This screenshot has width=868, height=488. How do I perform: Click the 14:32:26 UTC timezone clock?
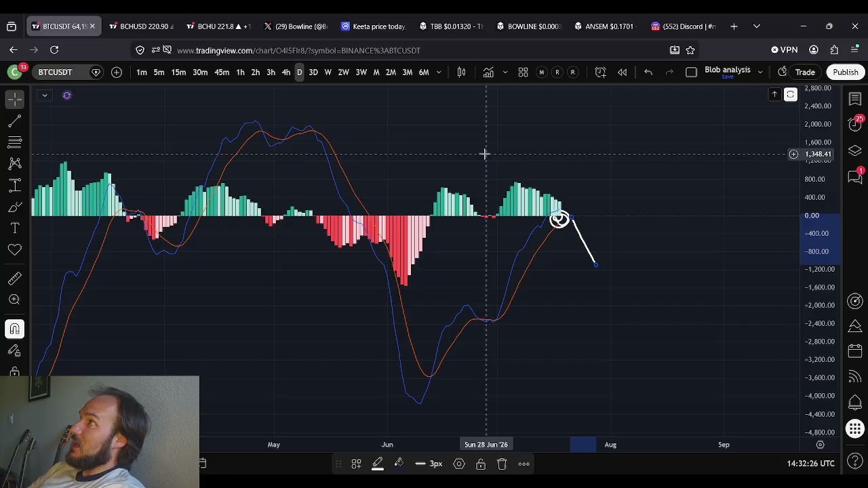[810, 464]
